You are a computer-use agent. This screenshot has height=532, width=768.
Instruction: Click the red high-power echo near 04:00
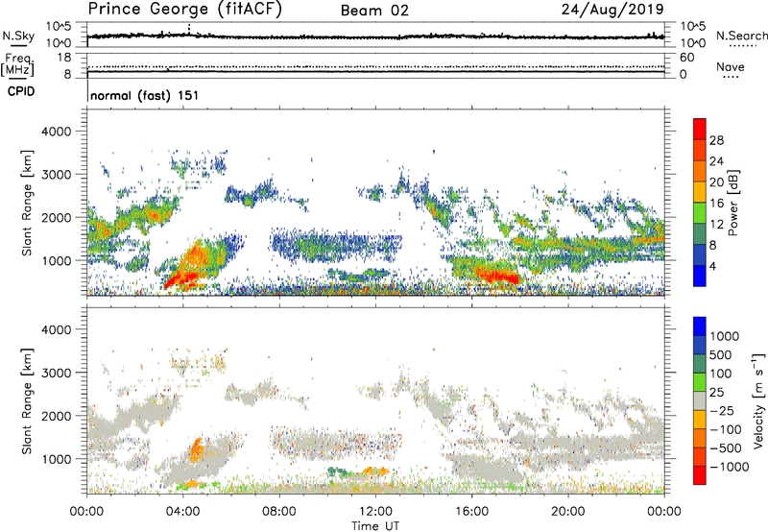(x=181, y=278)
